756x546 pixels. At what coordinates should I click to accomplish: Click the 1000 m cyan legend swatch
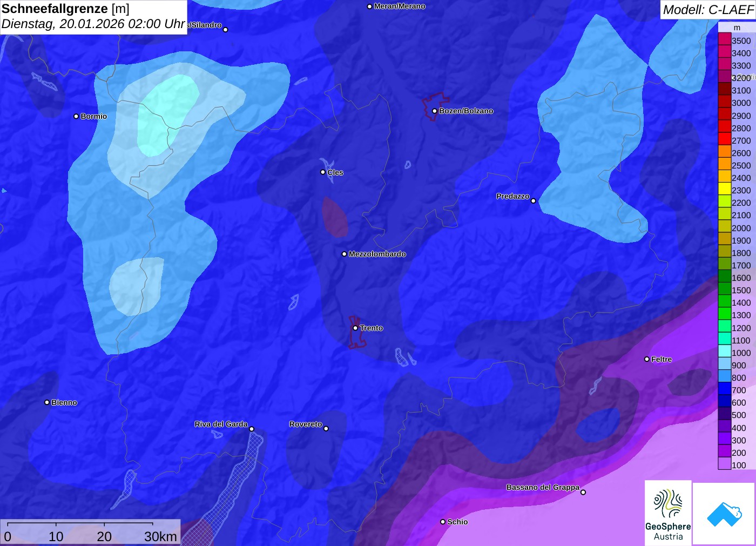point(725,352)
